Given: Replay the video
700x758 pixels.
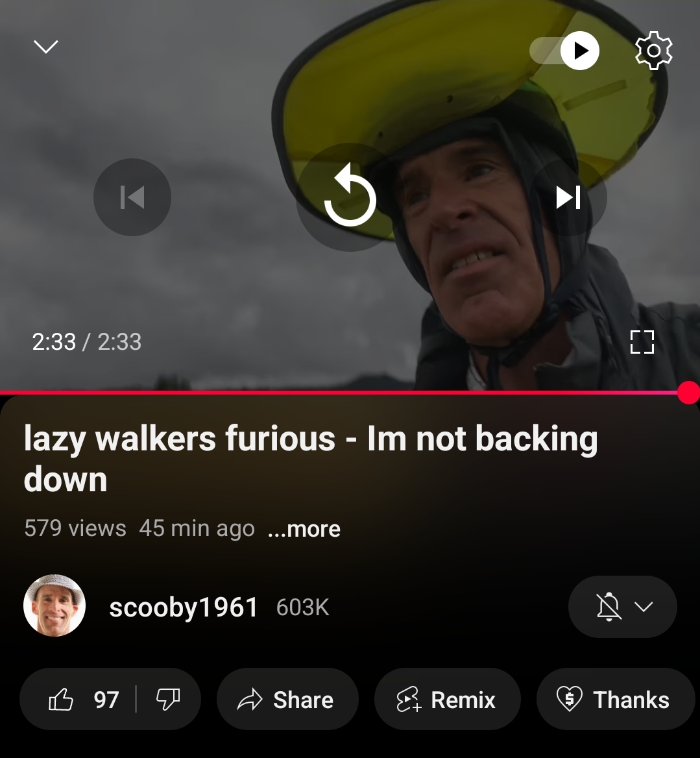Looking at the screenshot, I should (x=350, y=197).
